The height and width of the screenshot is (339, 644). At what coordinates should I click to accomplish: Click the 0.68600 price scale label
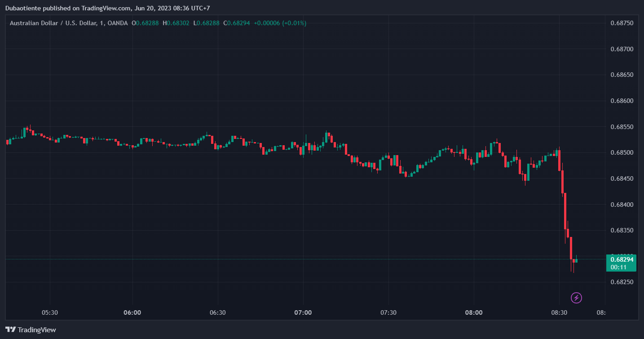point(622,101)
